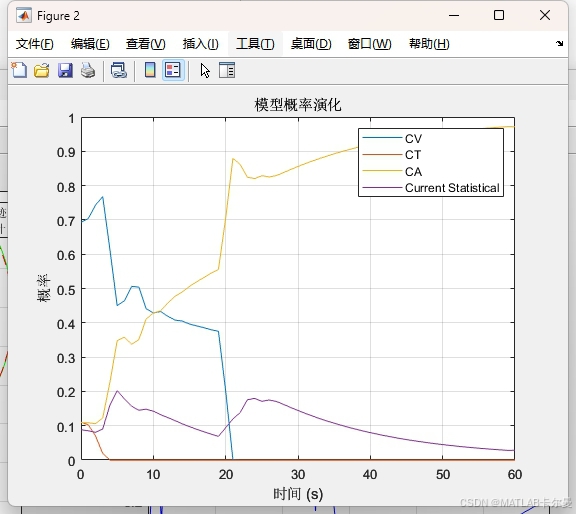
Task: Click the Figure 2 window title text
Action: [58, 16]
